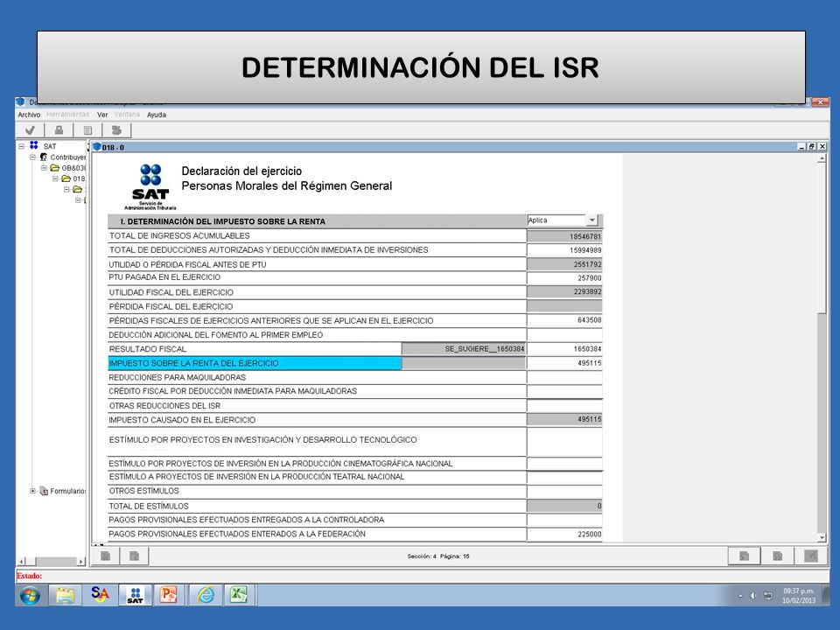This screenshot has height=630, width=840.
Task: Click the fourth toolbar icon with dollar symbol
Action: [116, 130]
